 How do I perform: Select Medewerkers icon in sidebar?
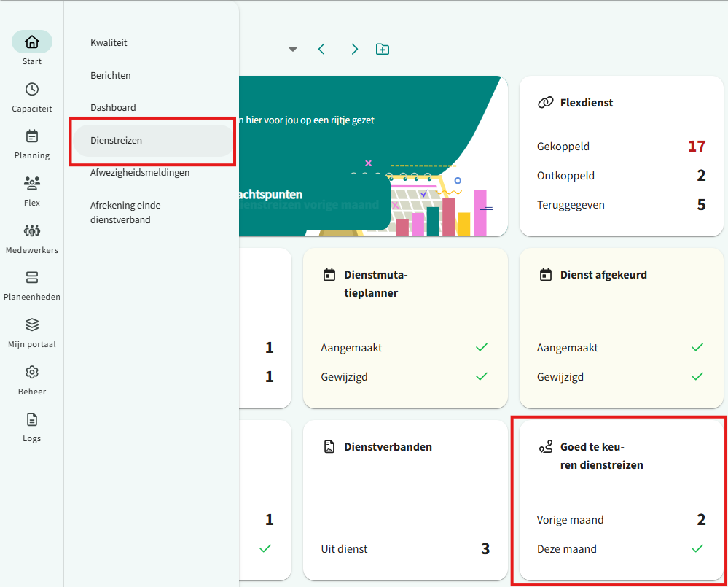(31, 230)
